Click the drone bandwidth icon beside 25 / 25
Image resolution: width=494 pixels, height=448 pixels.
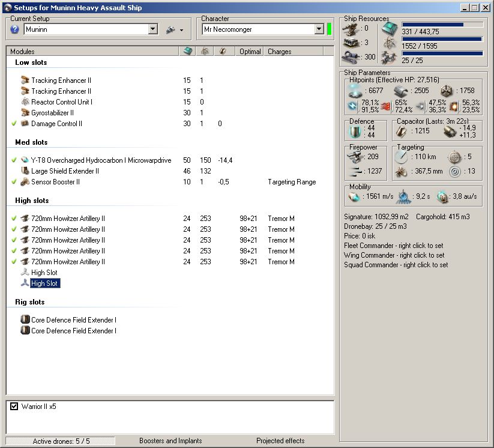(x=389, y=58)
